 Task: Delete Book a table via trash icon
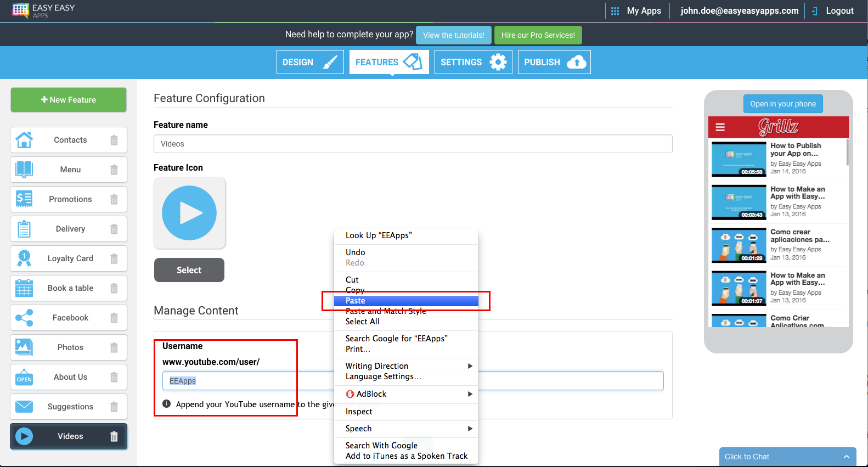click(114, 288)
